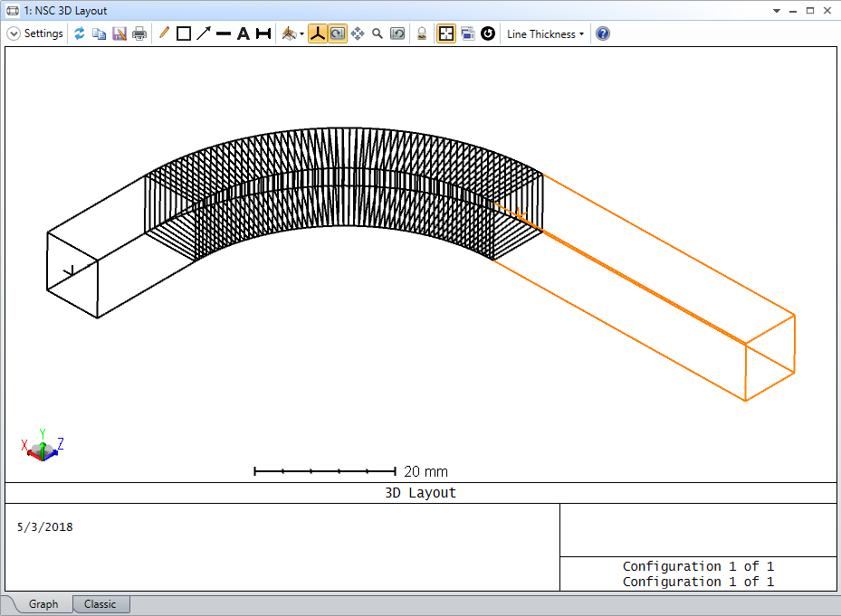
Task: Open the camera view dropdown arrow
Action: click(x=301, y=34)
